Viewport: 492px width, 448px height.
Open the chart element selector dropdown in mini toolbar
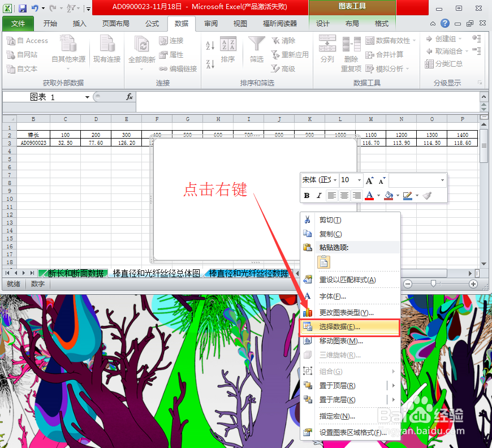[442, 180]
